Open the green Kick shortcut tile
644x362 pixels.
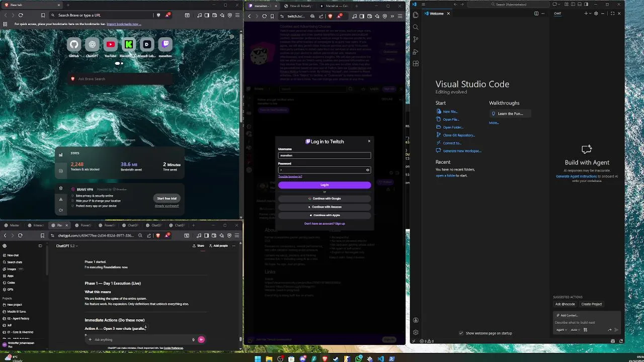(x=129, y=45)
